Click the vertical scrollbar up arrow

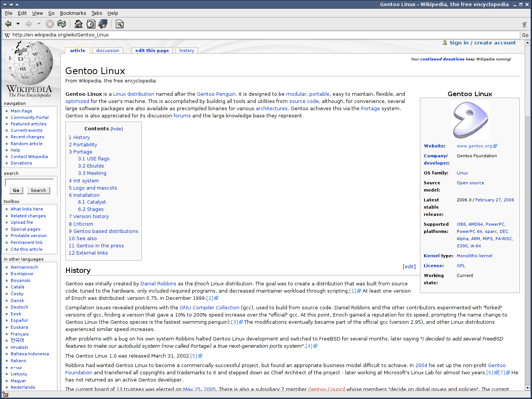tap(527, 43)
